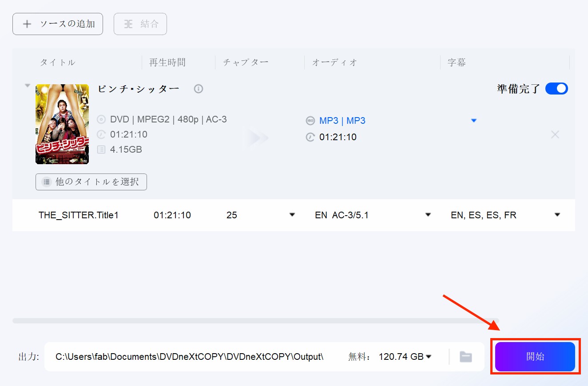Image resolution: width=588 pixels, height=386 pixels.
Task: Click file size icon beside 4.15GB
Action: (102, 150)
